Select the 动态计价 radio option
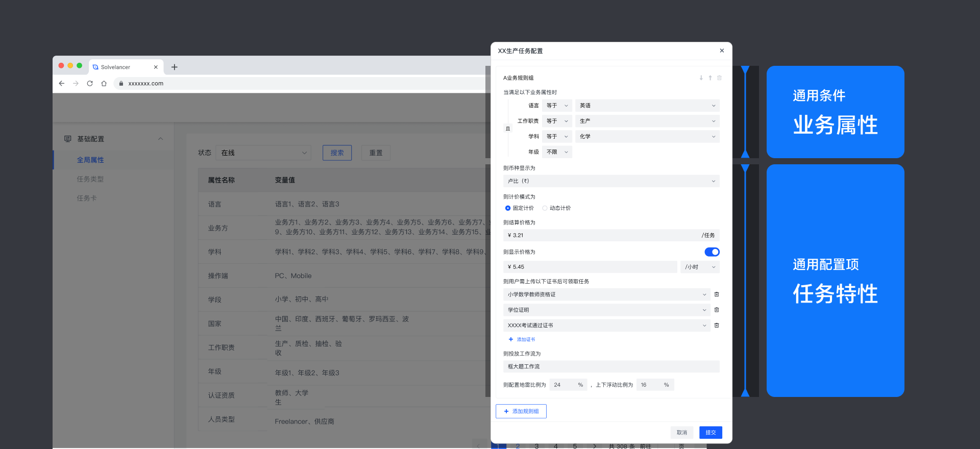 tap(545, 208)
